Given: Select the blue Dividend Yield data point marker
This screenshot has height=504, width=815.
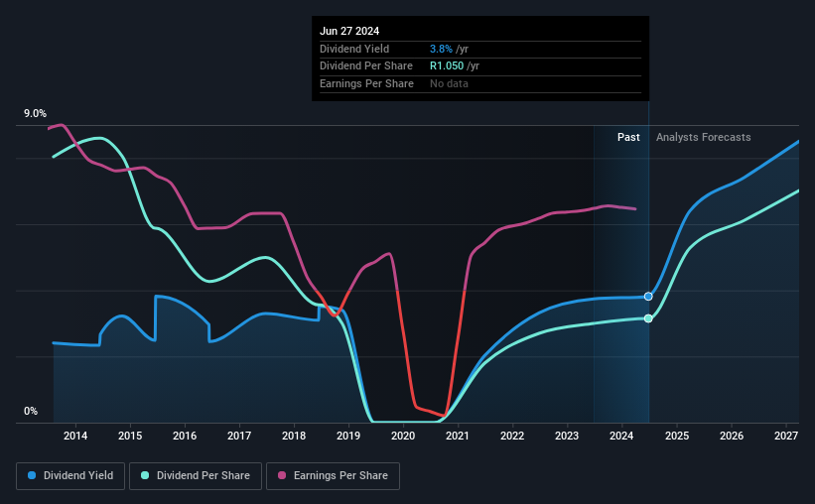Looking at the screenshot, I should (x=648, y=297).
